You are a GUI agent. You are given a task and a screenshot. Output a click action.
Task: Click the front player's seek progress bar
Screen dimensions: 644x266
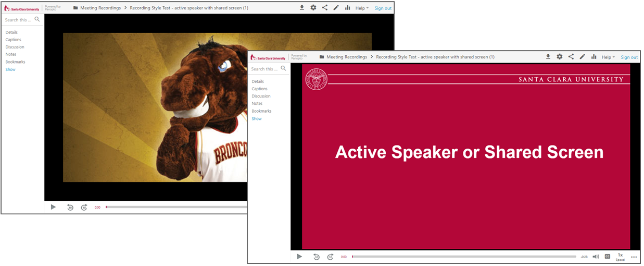pos(463,257)
